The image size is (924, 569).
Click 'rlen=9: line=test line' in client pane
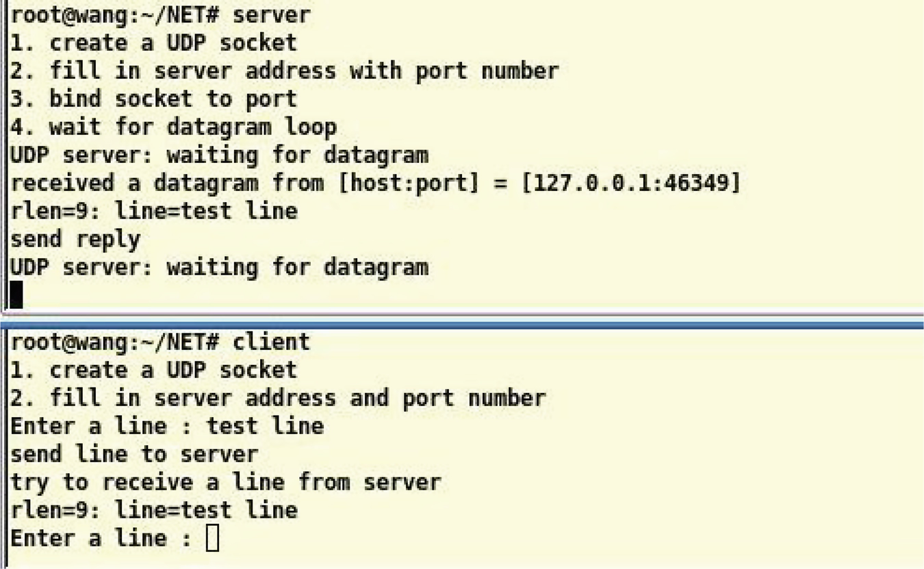click(x=153, y=510)
